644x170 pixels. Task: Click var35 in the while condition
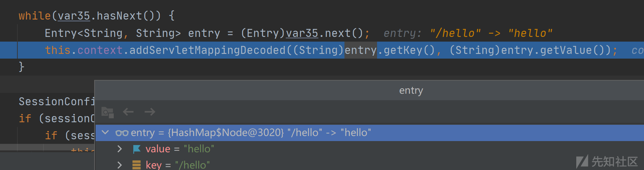pos(74,16)
